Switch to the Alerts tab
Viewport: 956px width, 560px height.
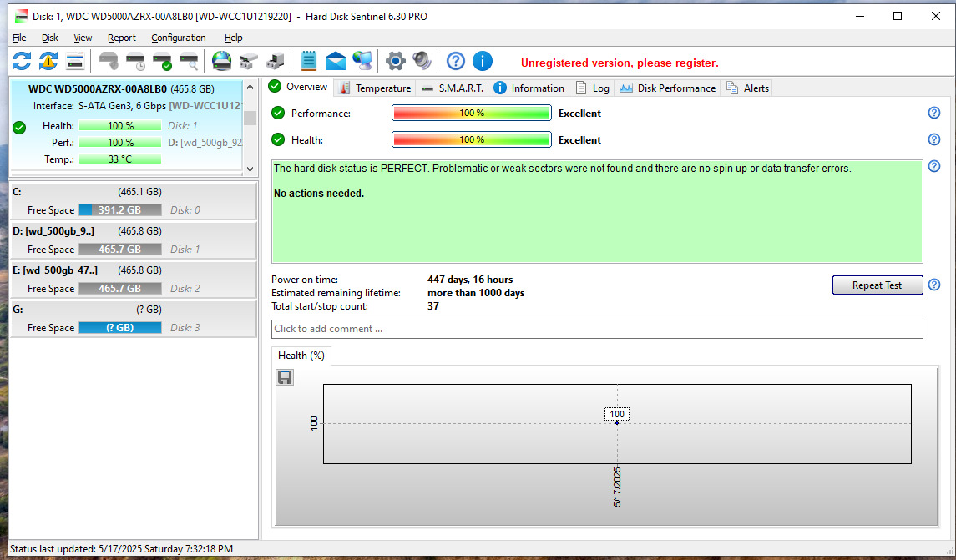747,88
